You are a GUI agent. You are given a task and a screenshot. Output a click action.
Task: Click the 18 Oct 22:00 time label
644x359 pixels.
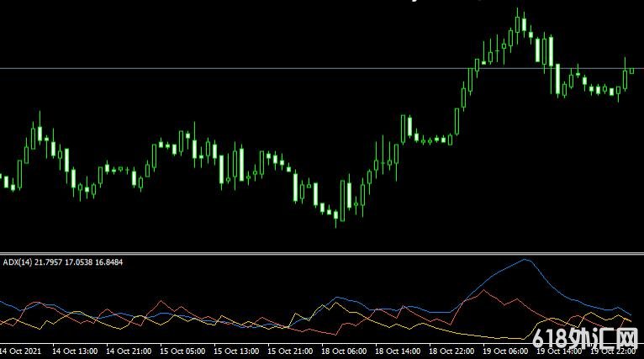[451, 351]
